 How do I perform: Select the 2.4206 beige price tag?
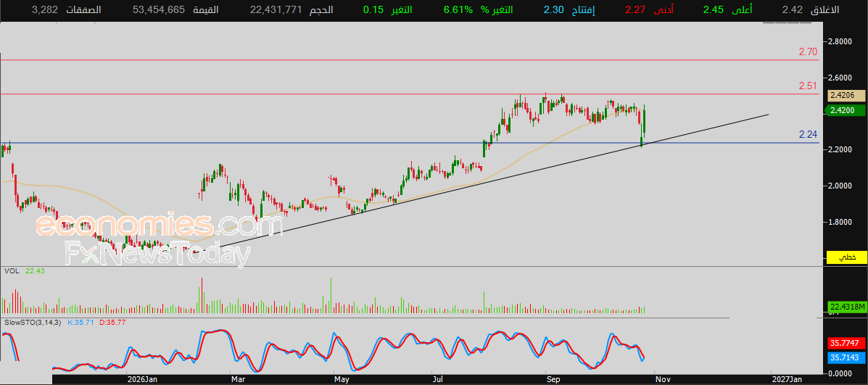click(x=846, y=95)
